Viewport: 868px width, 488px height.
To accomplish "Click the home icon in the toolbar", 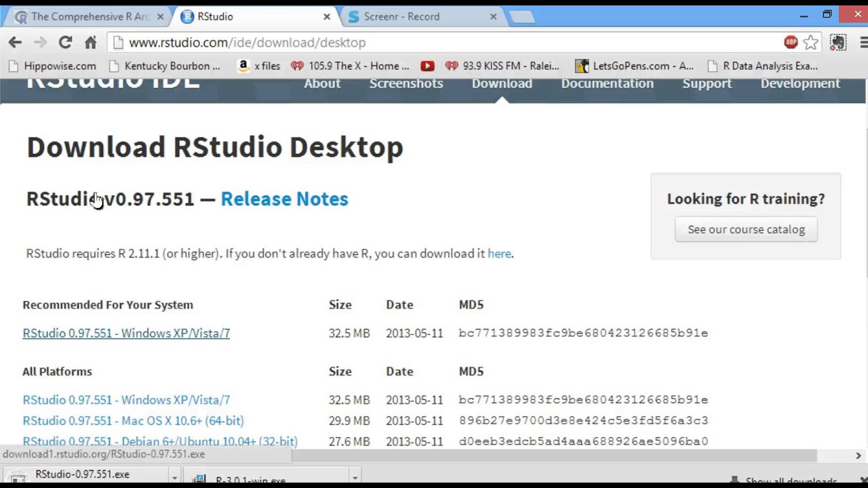I will pyautogui.click(x=90, y=42).
